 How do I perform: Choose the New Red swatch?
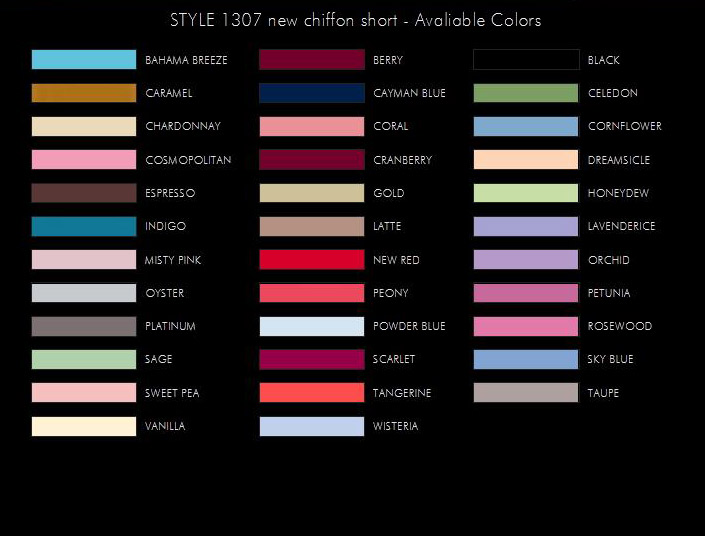coord(312,259)
